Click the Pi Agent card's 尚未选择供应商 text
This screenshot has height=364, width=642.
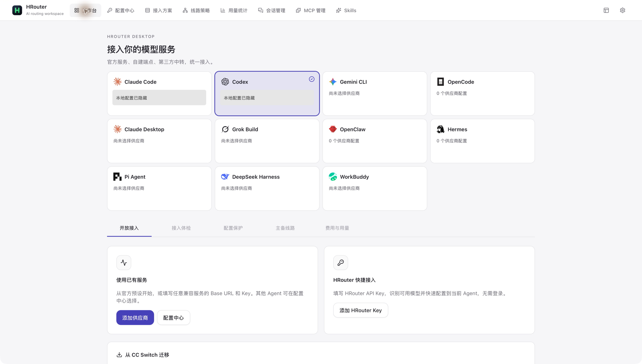[x=129, y=188]
